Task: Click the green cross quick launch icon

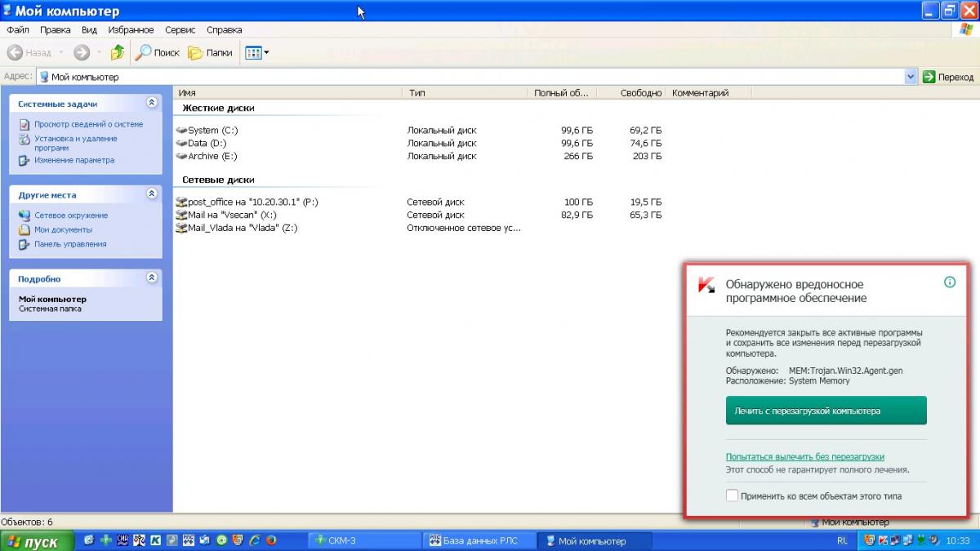Action: (105, 540)
